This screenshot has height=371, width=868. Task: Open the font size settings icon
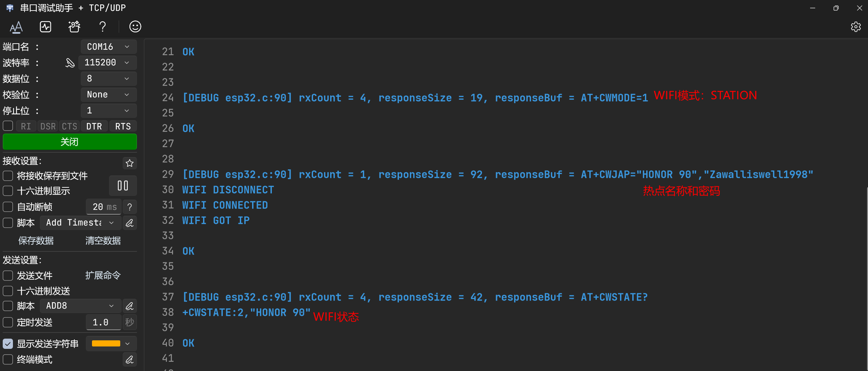pyautogui.click(x=16, y=27)
